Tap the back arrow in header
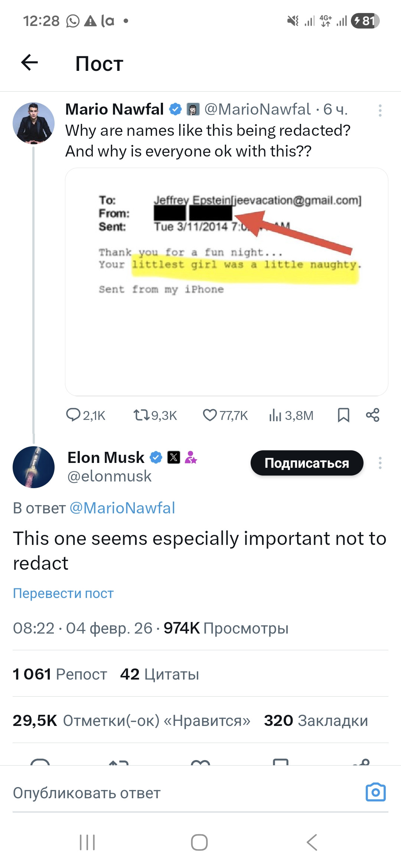Viewport: 401px width, 868px height. (x=30, y=62)
